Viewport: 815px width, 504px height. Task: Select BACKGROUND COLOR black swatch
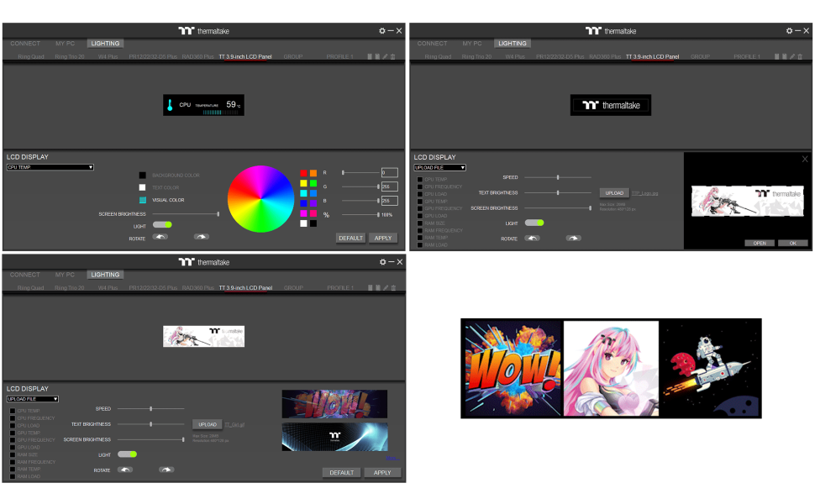click(x=143, y=175)
